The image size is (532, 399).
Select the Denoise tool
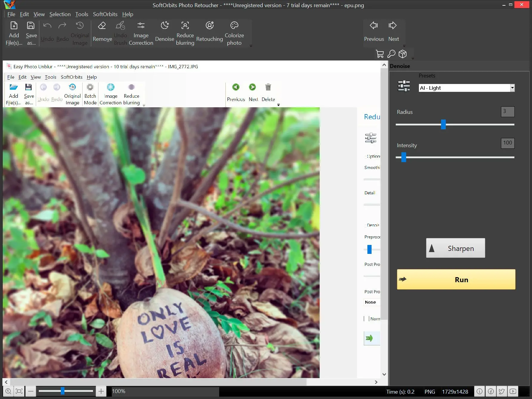click(164, 32)
